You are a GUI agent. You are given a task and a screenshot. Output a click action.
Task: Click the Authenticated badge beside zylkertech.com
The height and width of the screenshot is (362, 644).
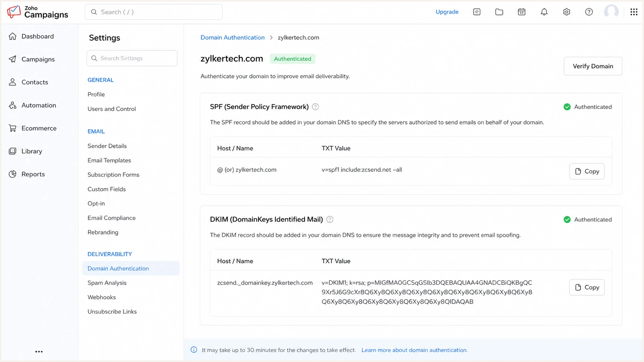[292, 59]
